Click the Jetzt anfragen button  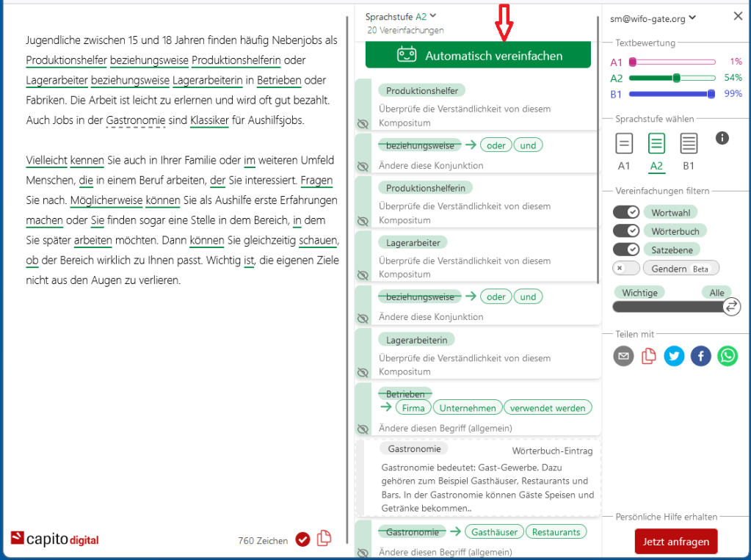(676, 542)
